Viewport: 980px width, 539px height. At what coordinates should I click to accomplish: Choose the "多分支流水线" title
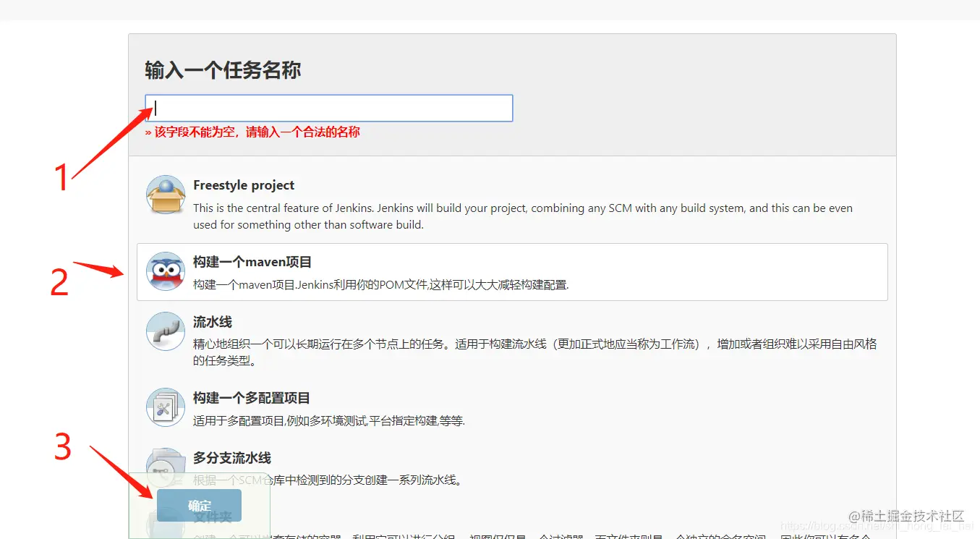232,458
